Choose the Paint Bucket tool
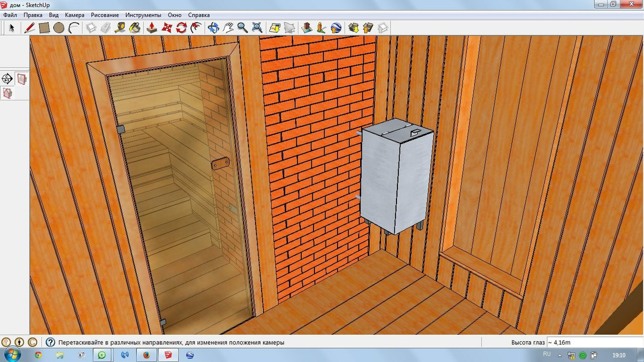 pos(135,28)
